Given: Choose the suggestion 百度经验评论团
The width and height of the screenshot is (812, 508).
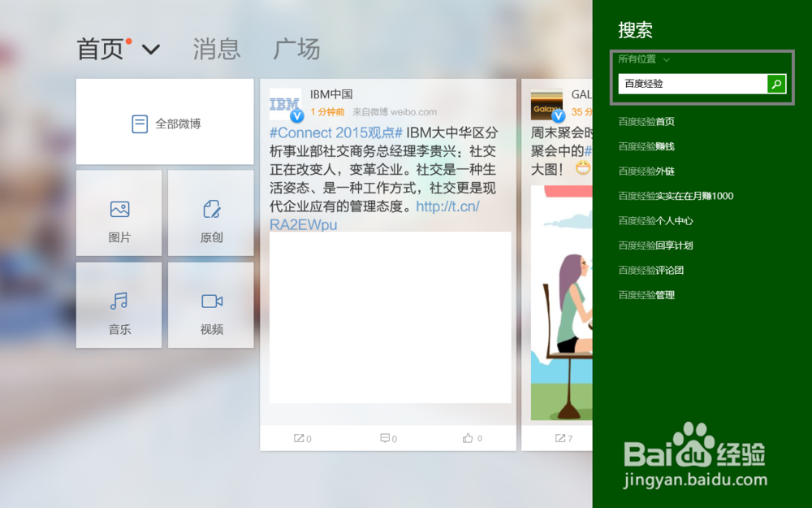Looking at the screenshot, I should click(x=651, y=270).
